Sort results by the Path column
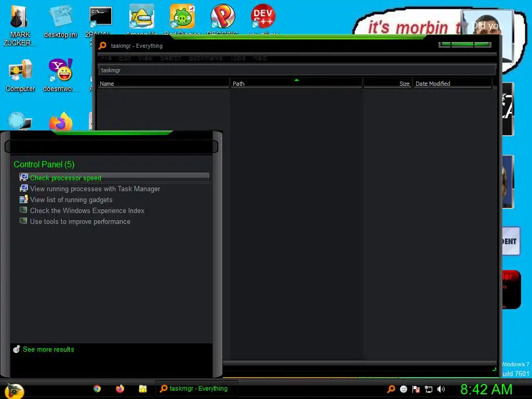 point(296,84)
